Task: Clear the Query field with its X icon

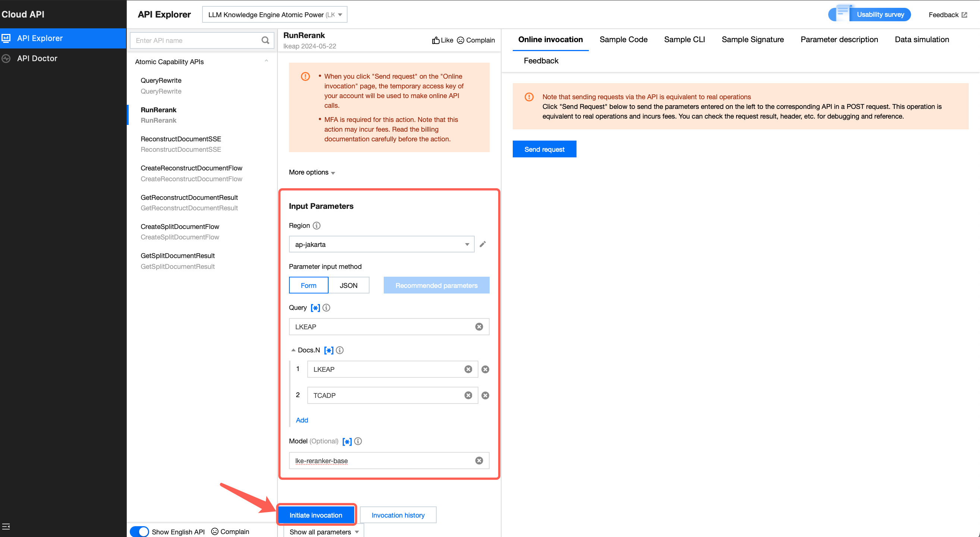Action: click(479, 327)
